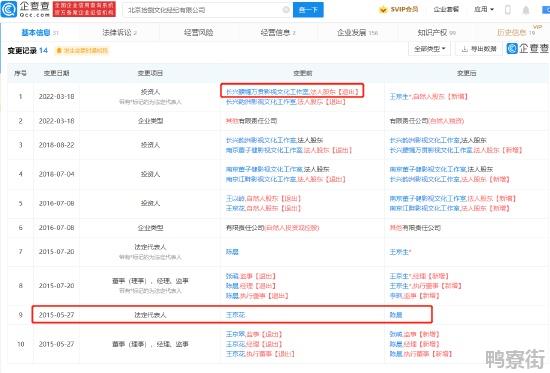Switch to the 基本信息 tab
This screenshot has height=373, width=550.
[x=40, y=33]
